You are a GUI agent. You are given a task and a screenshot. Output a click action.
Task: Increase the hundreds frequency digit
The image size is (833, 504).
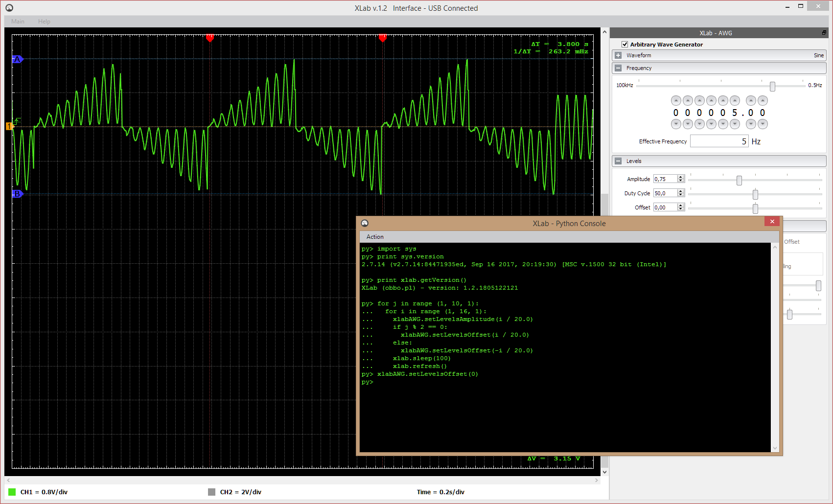[x=711, y=101]
